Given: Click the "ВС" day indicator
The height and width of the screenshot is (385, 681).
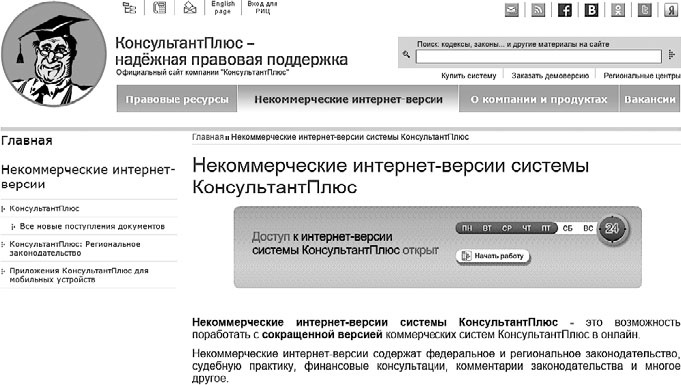Looking at the screenshot, I should (x=588, y=228).
